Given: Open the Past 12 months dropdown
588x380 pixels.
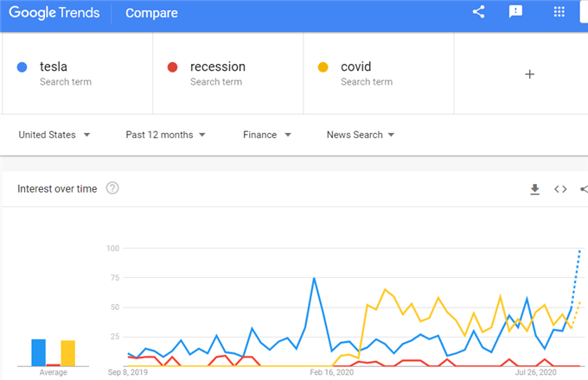Looking at the screenshot, I should pyautogui.click(x=165, y=135).
